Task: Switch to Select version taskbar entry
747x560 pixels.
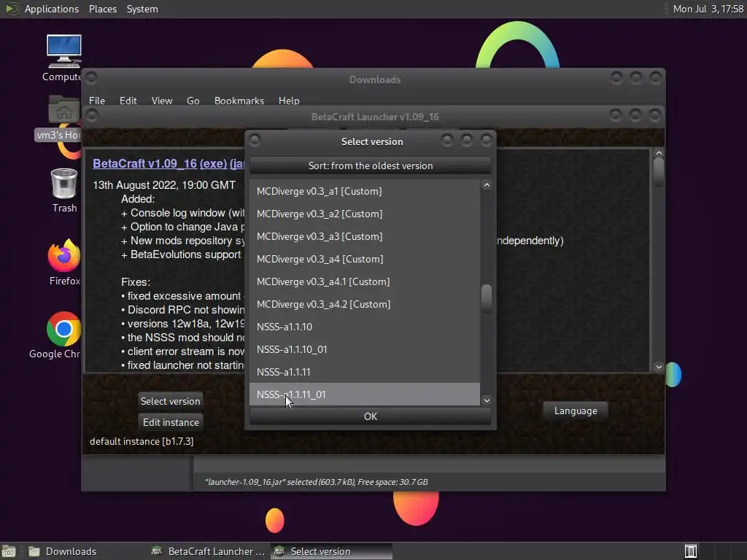Action: tap(332, 551)
